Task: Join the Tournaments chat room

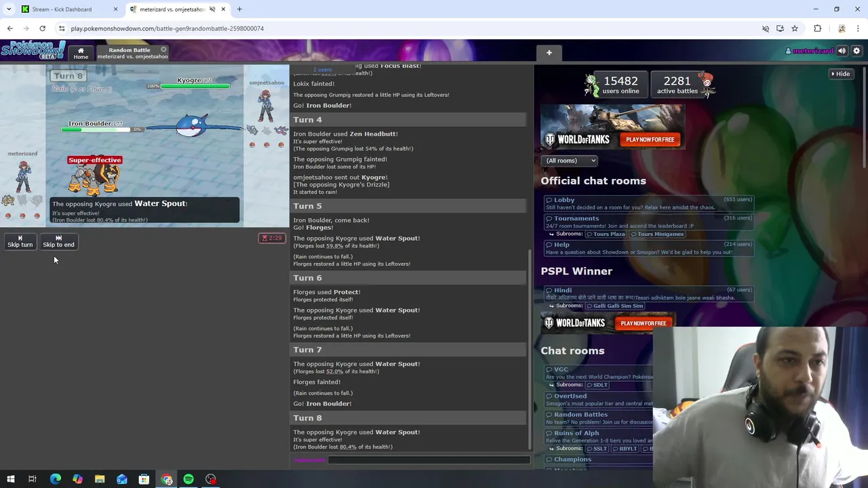Action: click(649, 222)
